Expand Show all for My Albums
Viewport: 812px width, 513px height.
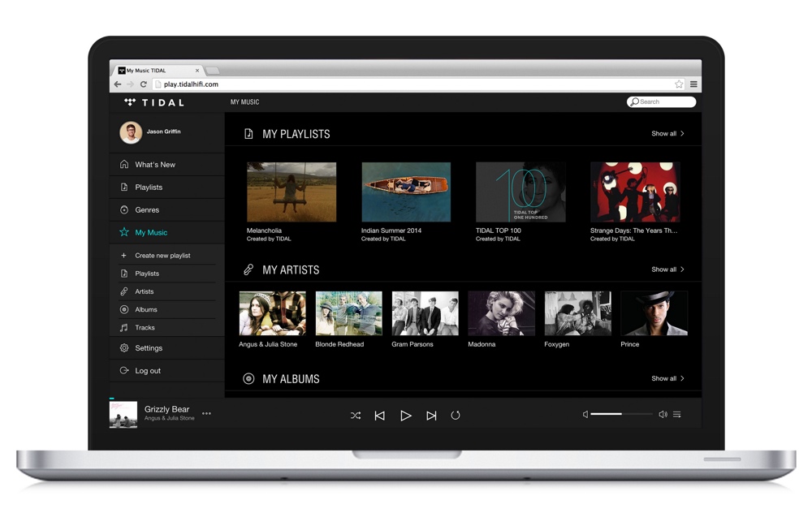click(x=667, y=379)
